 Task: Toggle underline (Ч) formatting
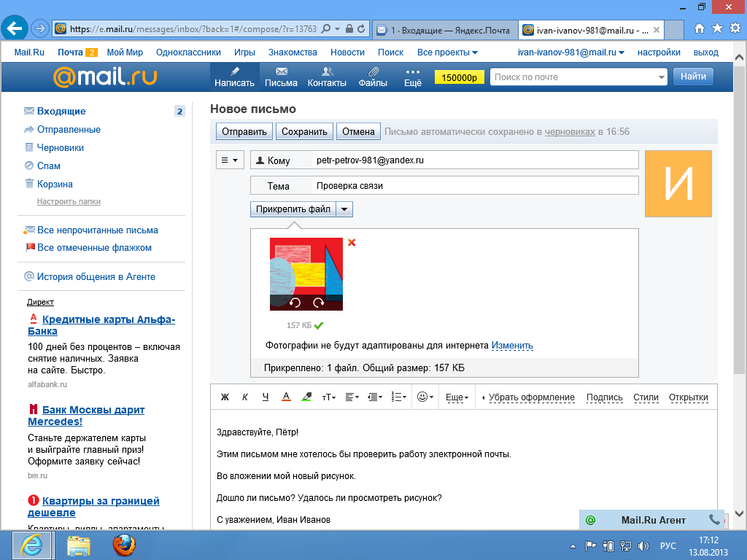pos(266,397)
